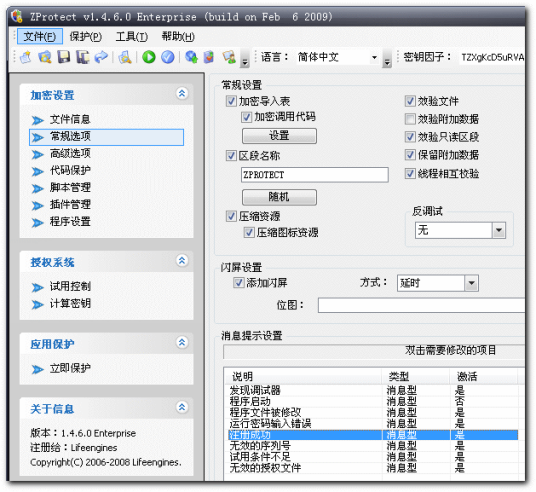Click the arrow icon beside 程序设置
The width and height of the screenshot is (536, 492).
point(38,223)
